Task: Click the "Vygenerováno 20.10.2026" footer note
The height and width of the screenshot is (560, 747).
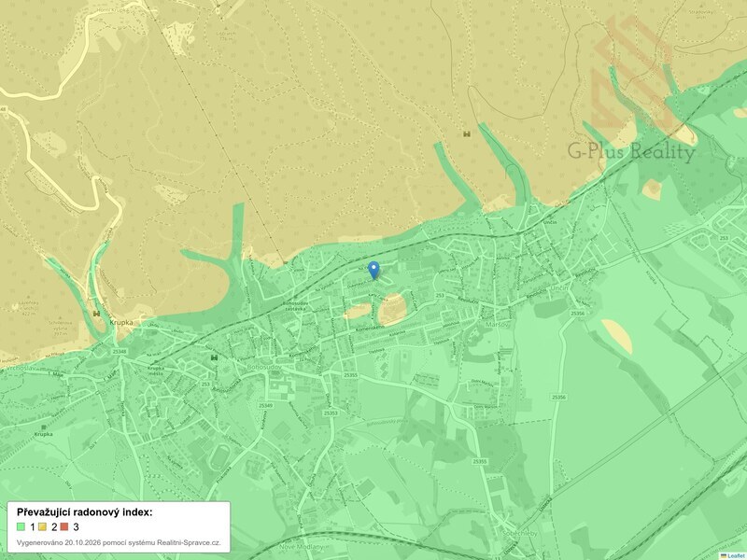Action: click(x=119, y=542)
